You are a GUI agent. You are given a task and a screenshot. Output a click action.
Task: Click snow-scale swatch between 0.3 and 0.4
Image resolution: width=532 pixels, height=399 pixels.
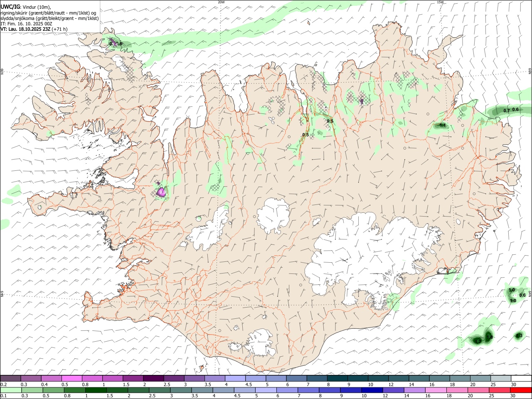(31, 379)
